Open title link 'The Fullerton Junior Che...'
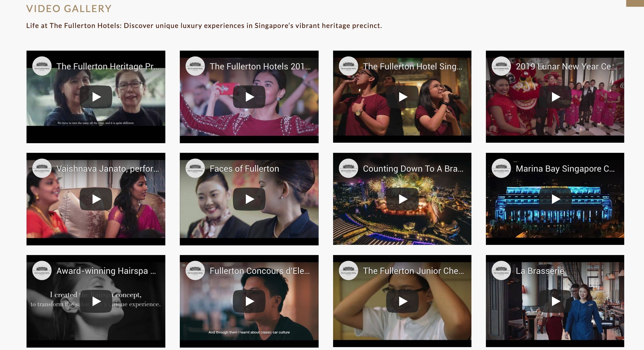Image resolution: width=644 pixels, height=350 pixels. click(414, 271)
